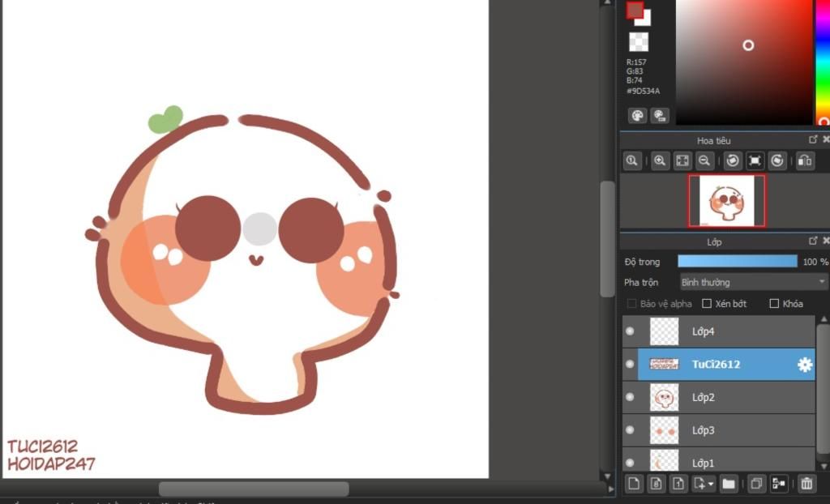Viewport: 830px width, 504px height.
Task: Zoom in using the Hoa tiêu magnifier plus
Action: (x=660, y=160)
